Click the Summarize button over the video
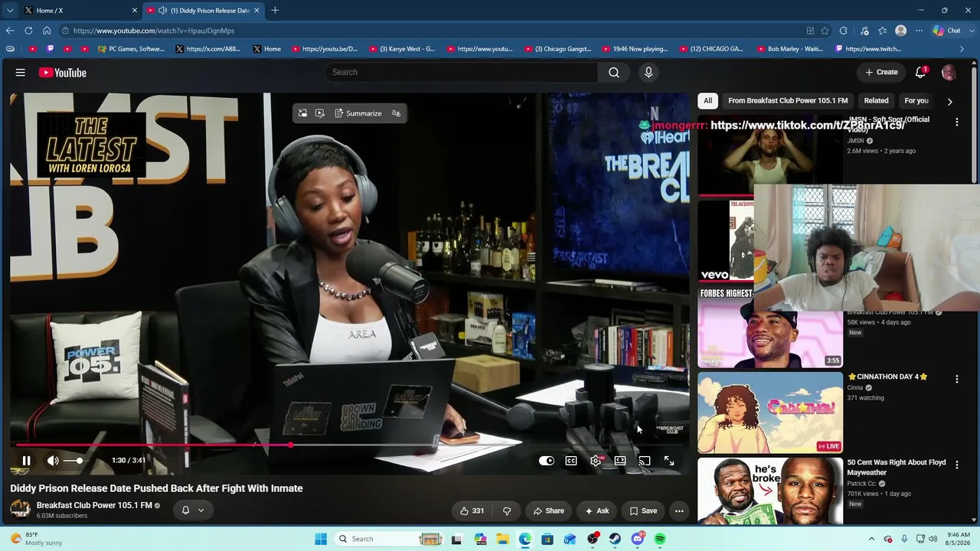The width and height of the screenshot is (980, 551). 358,113
